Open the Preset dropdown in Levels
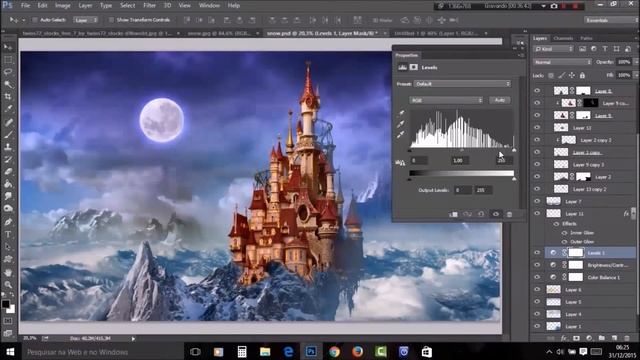 click(462, 84)
